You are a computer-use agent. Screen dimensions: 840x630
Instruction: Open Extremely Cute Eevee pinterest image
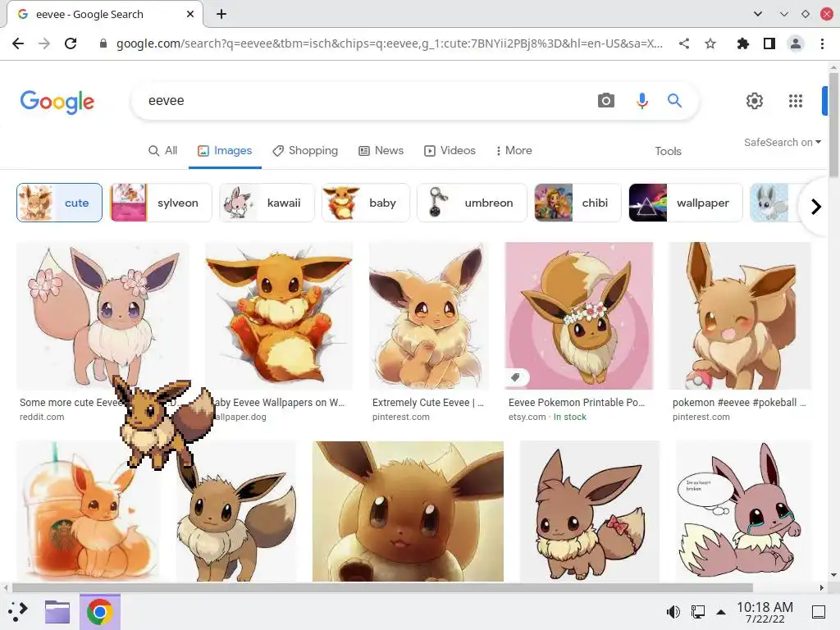coord(429,316)
